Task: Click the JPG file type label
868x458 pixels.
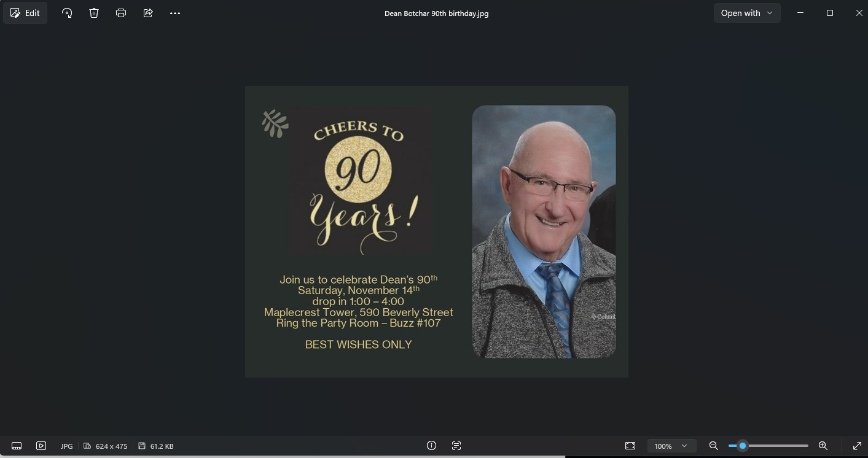Action: coord(66,446)
